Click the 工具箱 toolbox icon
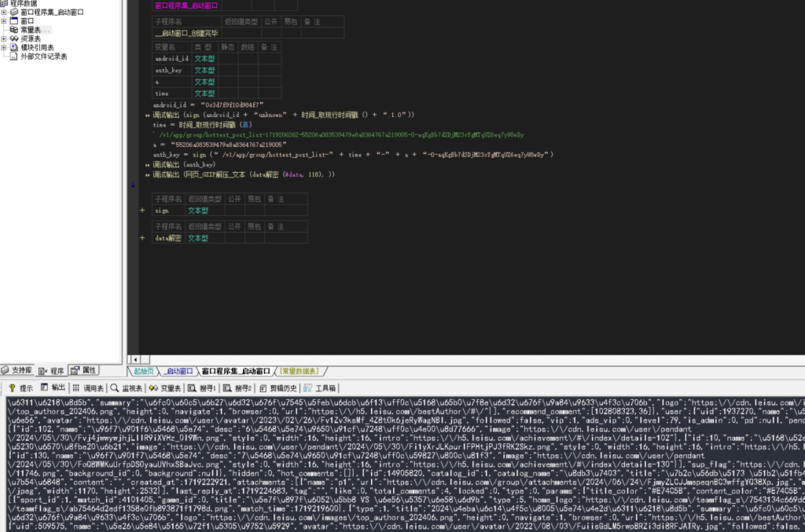 pos(308,388)
